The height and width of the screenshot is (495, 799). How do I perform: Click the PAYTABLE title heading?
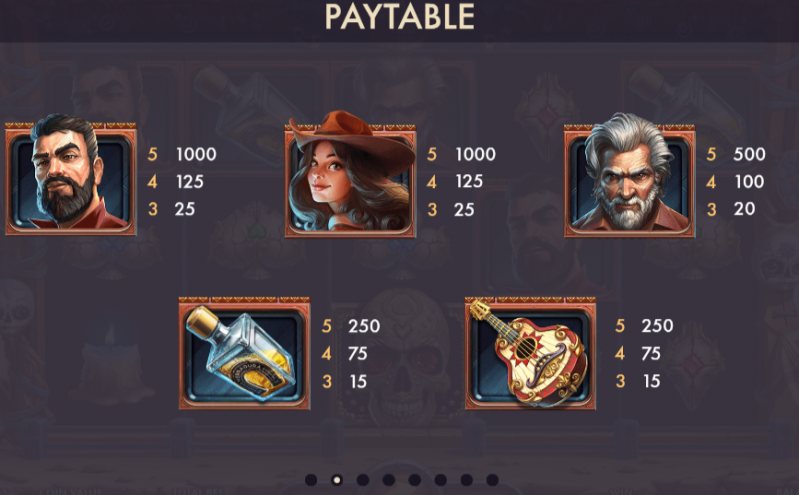pos(400,17)
